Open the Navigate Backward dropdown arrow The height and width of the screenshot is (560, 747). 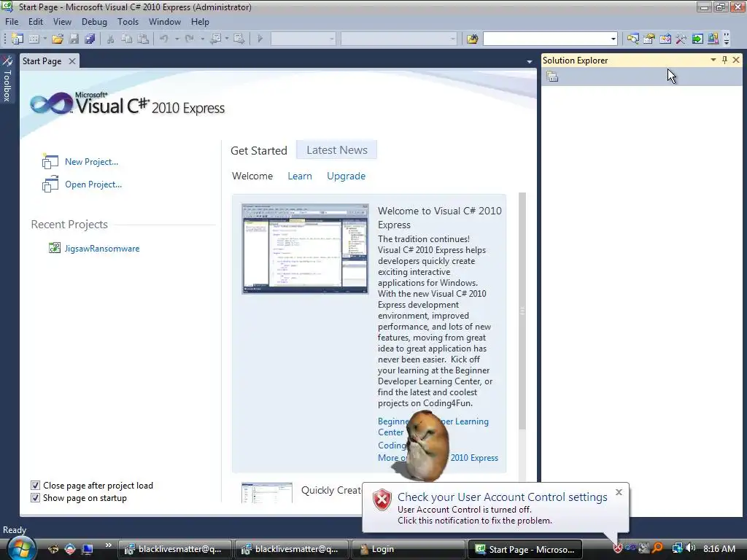(x=227, y=39)
